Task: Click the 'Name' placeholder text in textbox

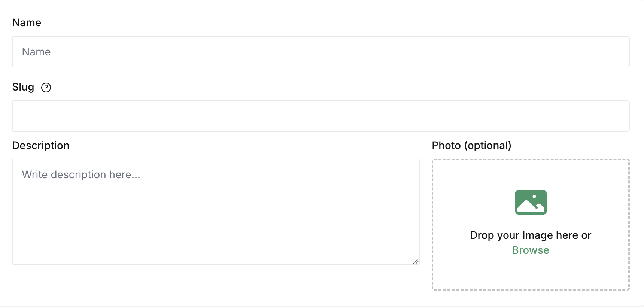Action: coord(36,52)
